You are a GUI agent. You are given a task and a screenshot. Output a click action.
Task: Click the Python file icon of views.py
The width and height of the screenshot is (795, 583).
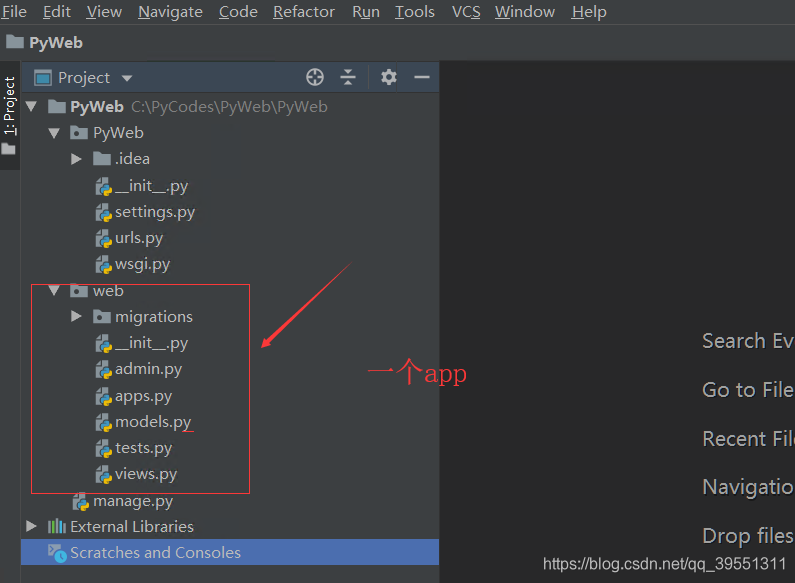coord(103,475)
